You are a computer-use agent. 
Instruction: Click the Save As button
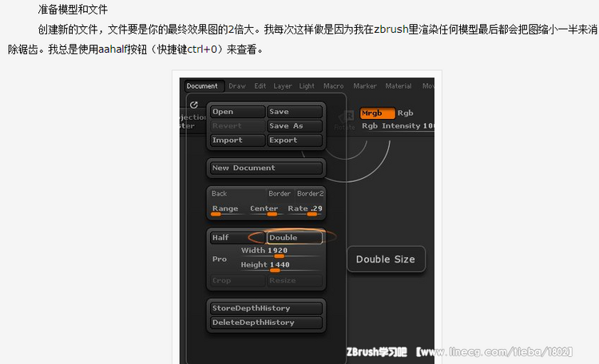pos(294,125)
